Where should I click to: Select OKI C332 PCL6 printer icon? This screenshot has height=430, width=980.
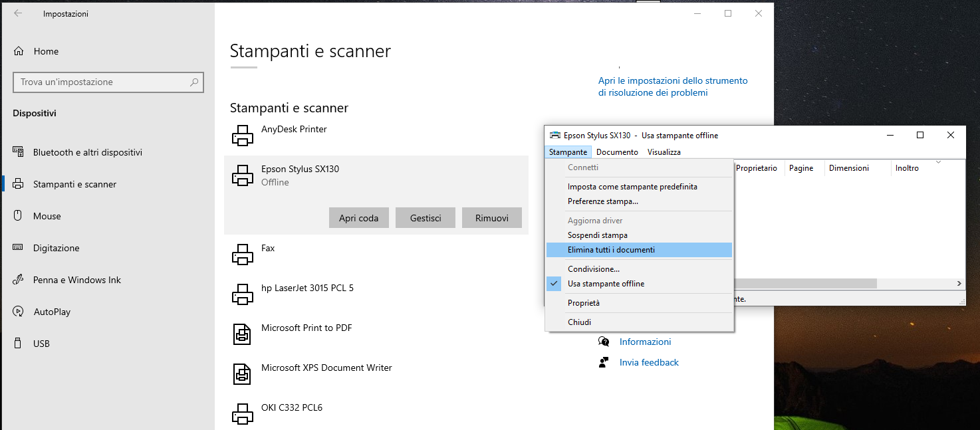(x=243, y=414)
